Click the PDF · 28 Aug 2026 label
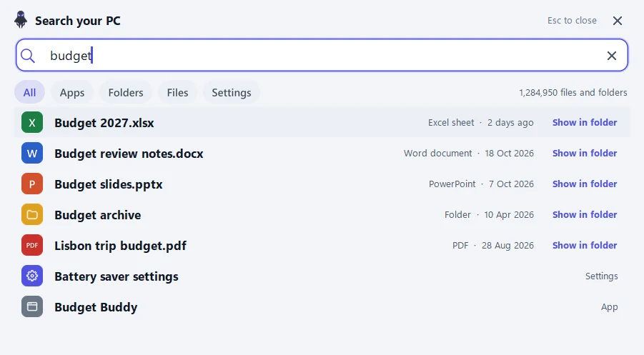 pos(493,246)
